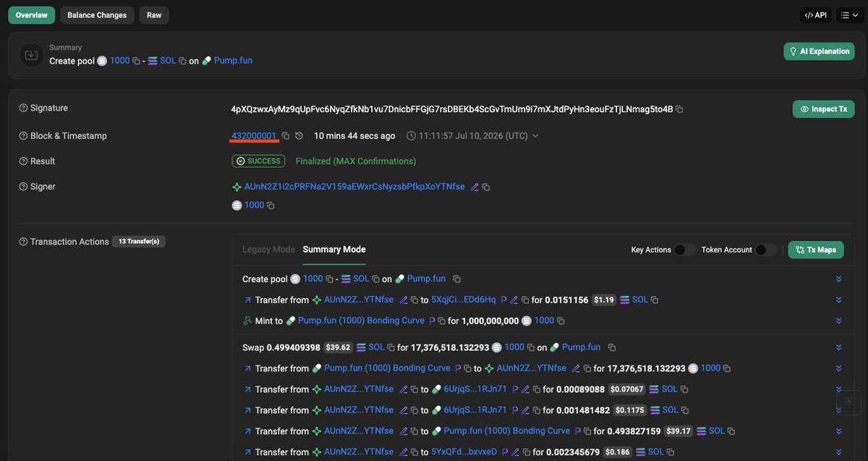Copy SOL token in 0.493827159 row
This screenshot has height=461, width=868.
[x=731, y=431]
